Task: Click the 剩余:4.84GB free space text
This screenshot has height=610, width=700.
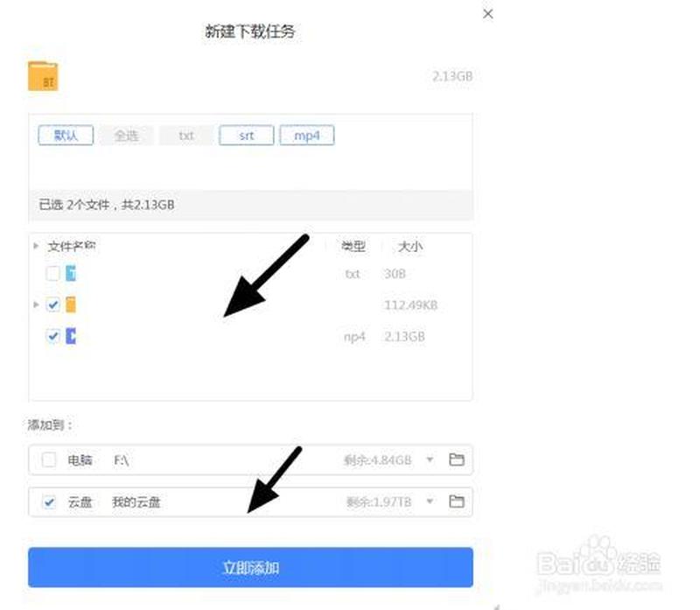Action: [x=377, y=460]
